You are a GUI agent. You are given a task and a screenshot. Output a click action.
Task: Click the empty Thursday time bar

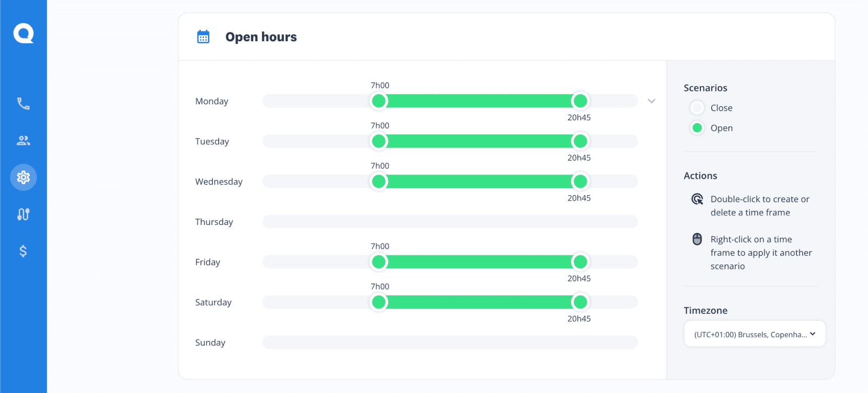pos(450,222)
